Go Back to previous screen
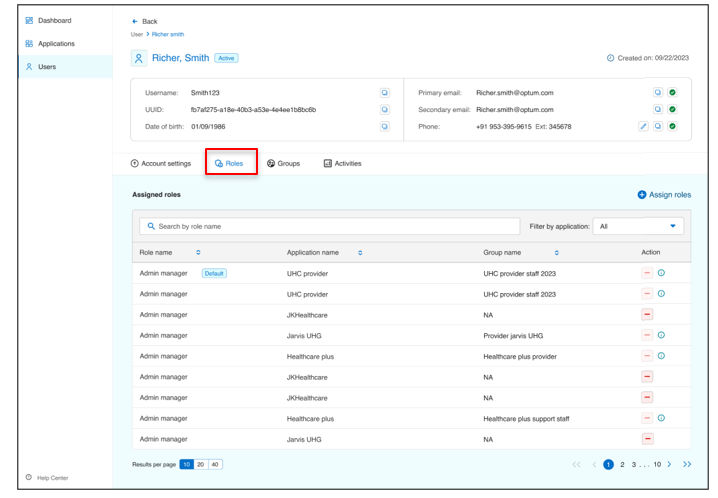The width and height of the screenshot is (718, 498). point(144,22)
